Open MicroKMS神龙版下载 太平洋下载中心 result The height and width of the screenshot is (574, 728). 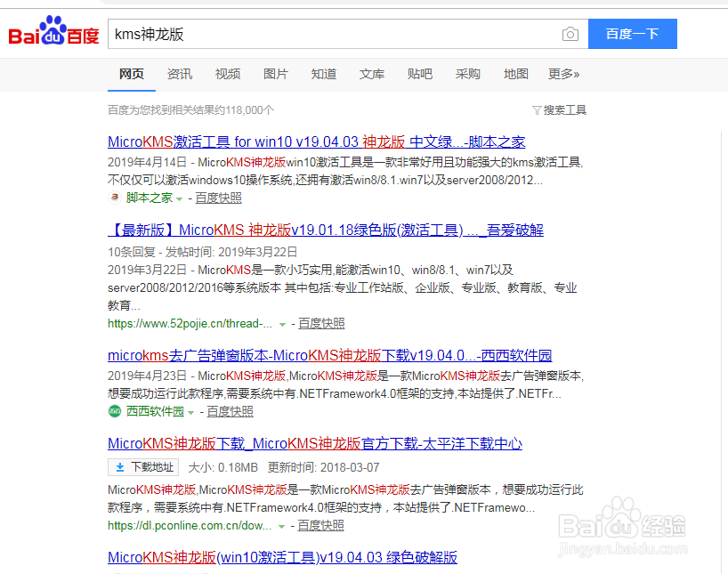point(315,443)
